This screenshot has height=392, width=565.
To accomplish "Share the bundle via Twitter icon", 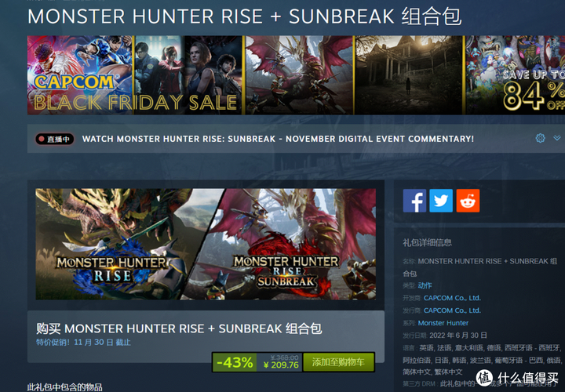I will (x=441, y=201).
